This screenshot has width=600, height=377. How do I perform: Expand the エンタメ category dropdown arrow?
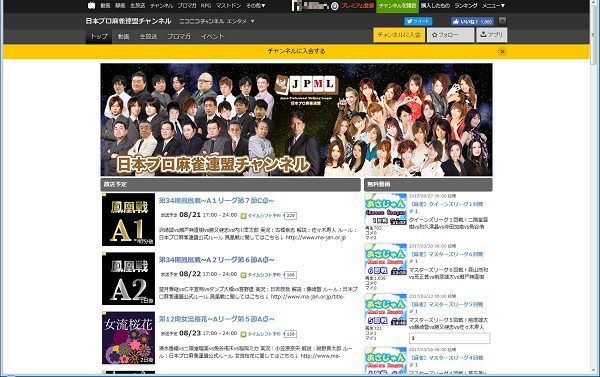pos(253,21)
